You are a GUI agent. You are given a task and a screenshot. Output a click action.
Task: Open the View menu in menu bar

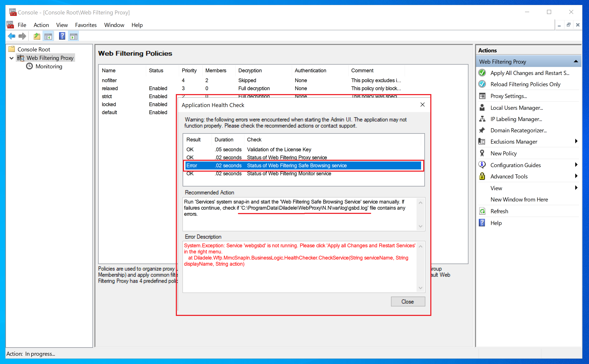click(x=62, y=25)
